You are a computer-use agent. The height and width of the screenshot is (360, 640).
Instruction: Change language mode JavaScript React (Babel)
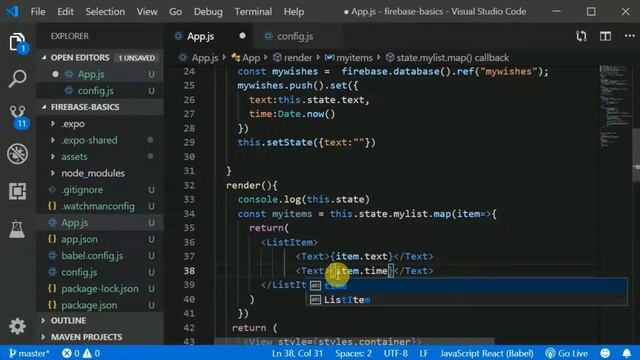point(487,353)
